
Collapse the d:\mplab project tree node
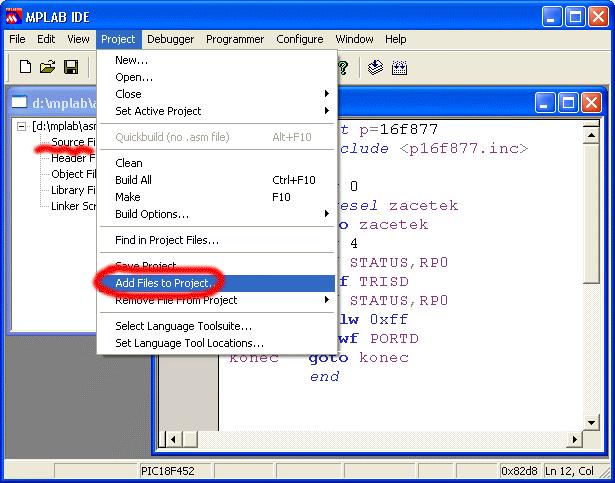pos(22,126)
